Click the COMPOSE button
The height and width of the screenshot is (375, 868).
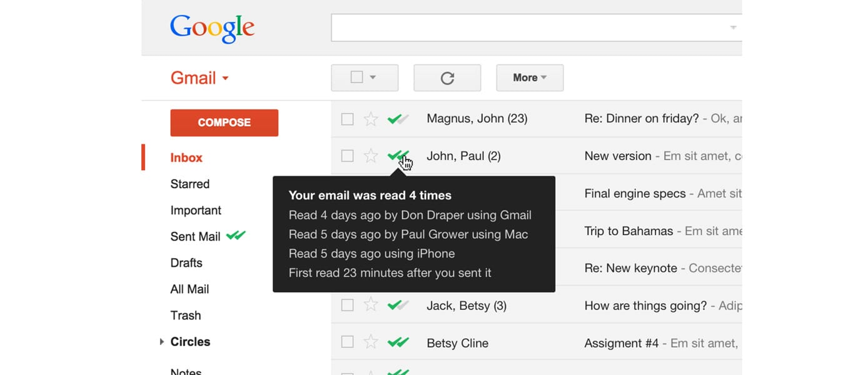pyautogui.click(x=224, y=122)
